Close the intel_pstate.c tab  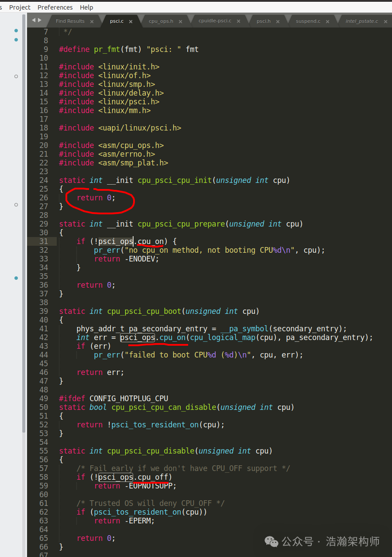point(385,21)
